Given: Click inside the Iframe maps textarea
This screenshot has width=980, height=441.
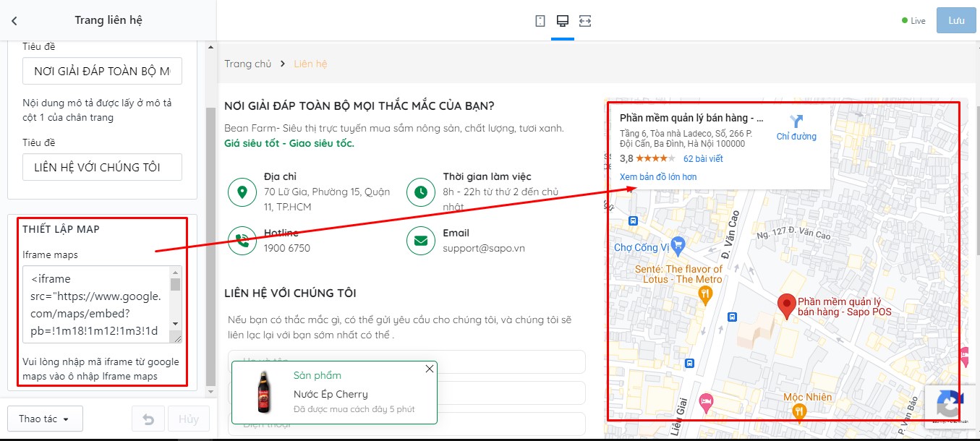Looking at the screenshot, I should [x=96, y=304].
